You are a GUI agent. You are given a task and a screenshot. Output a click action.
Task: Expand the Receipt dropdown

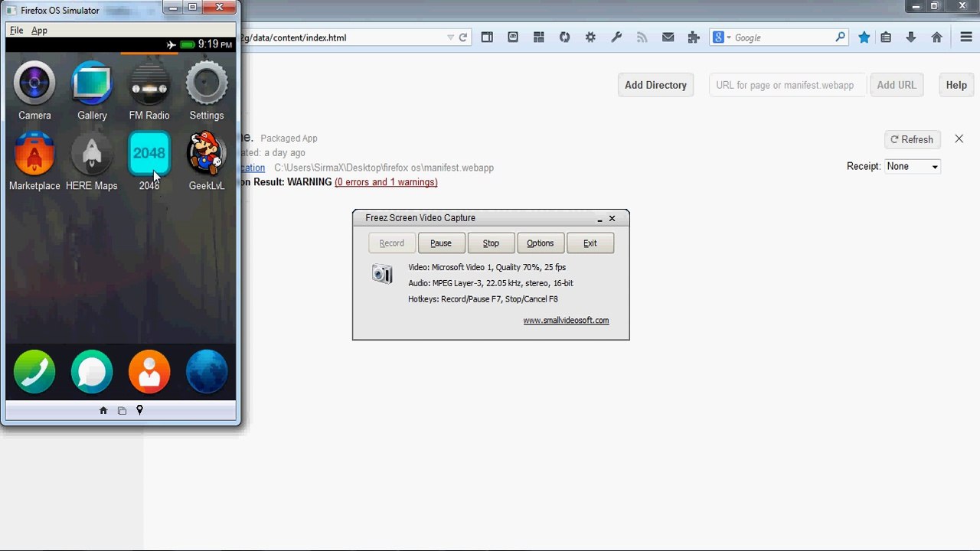point(913,166)
